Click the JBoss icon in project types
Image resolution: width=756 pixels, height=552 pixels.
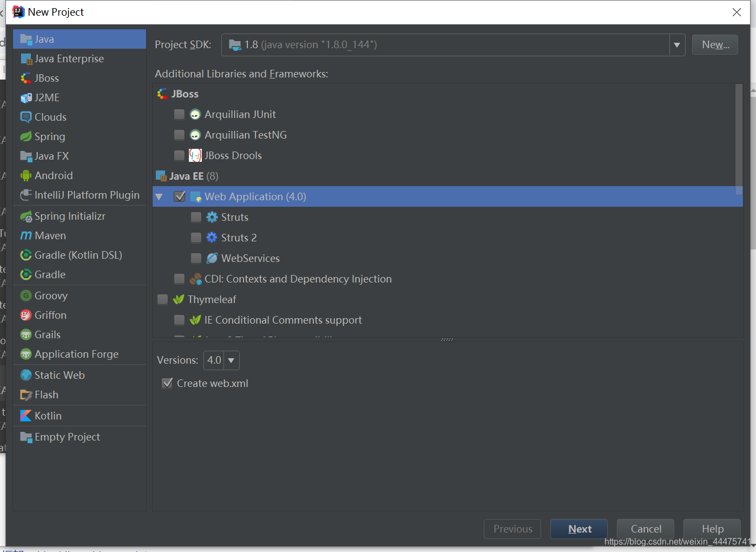click(26, 78)
